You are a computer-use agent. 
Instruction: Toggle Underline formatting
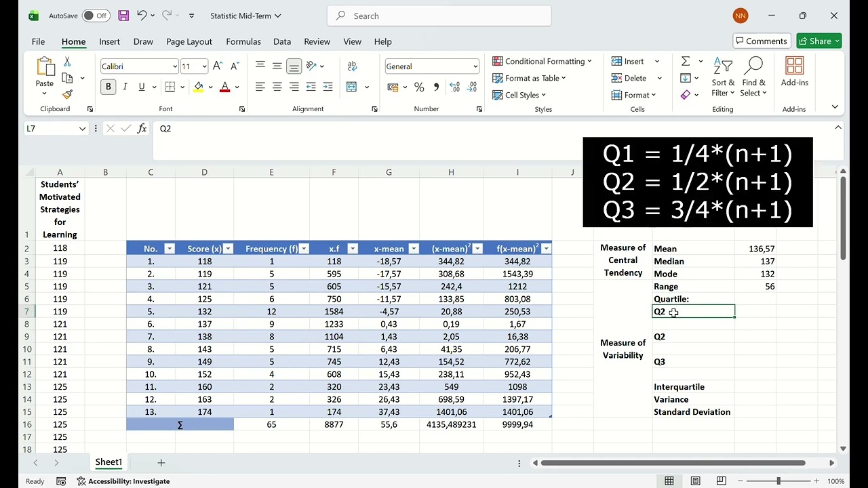(141, 87)
